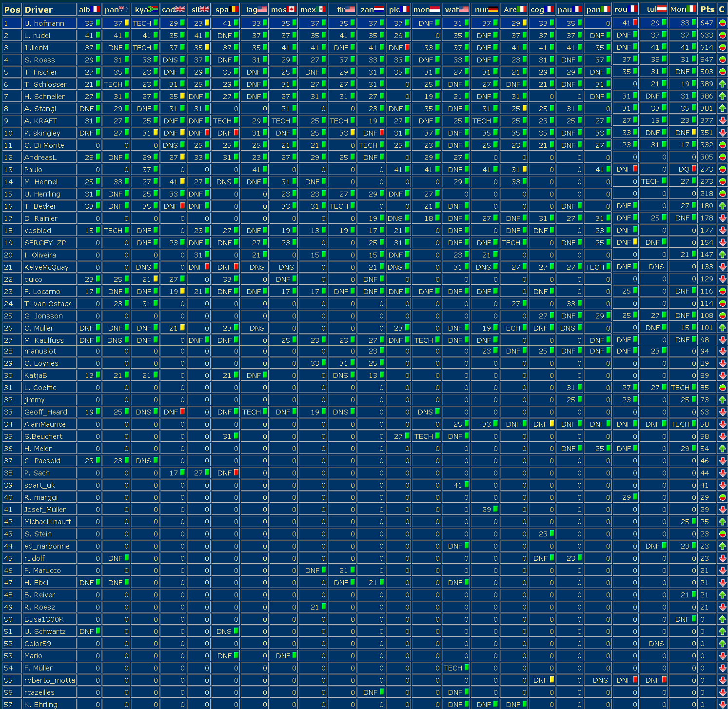Click the Belgian flag in spa header
The image size is (728, 709).
point(234,9)
